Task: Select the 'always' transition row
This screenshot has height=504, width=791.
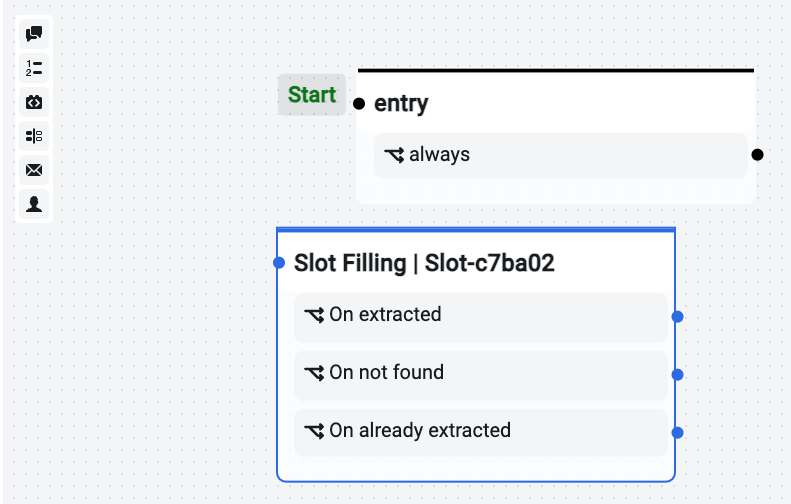Action: click(x=560, y=155)
